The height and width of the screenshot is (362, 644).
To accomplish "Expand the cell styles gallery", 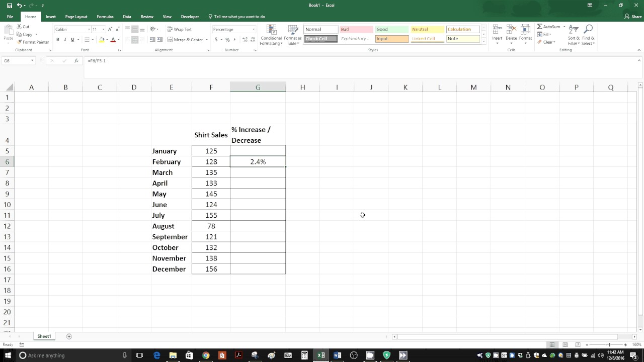I will pyautogui.click(x=484, y=41).
